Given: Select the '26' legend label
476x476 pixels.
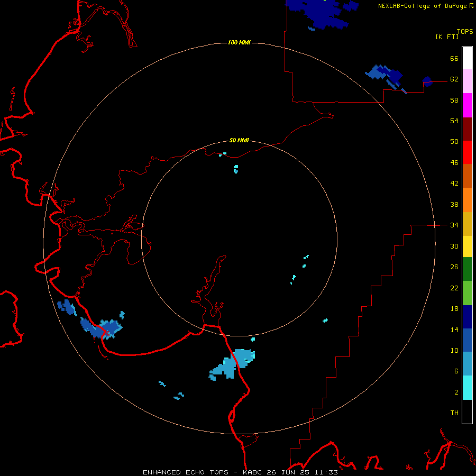Looking at the screenshot, I should click(454, 267).
